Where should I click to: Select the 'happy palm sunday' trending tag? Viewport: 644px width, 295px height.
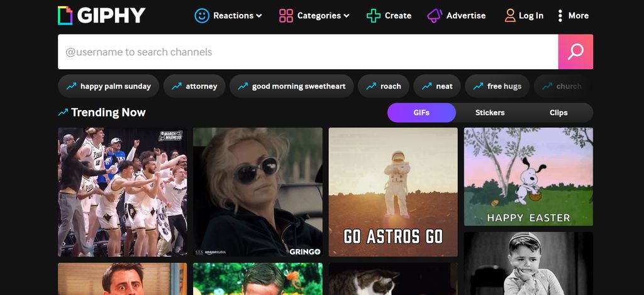point(108,86)
